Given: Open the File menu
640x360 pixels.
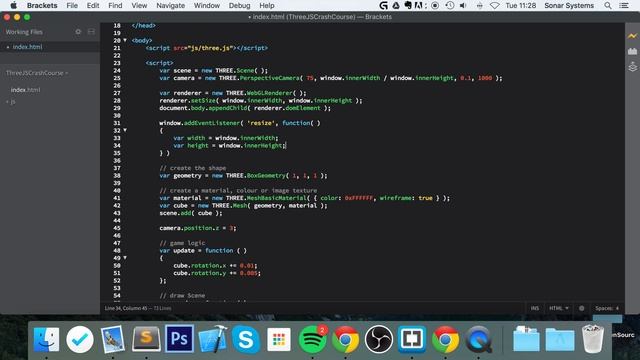Looking at the screenshot, I should click(72, 6).
